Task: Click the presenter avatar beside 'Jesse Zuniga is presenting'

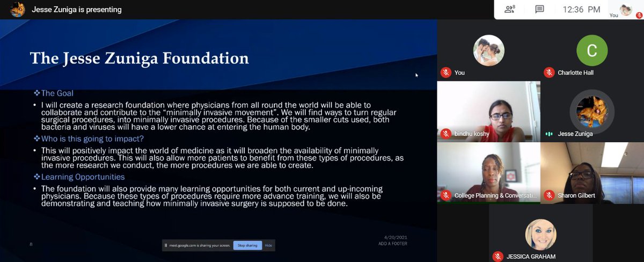Action: pos(18,9)
